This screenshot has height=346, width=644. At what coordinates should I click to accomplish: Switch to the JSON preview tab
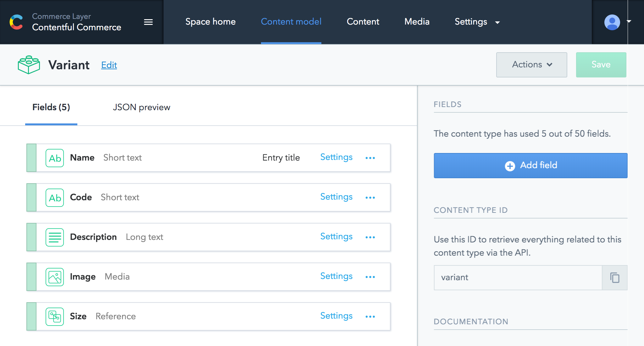[142, 107]
